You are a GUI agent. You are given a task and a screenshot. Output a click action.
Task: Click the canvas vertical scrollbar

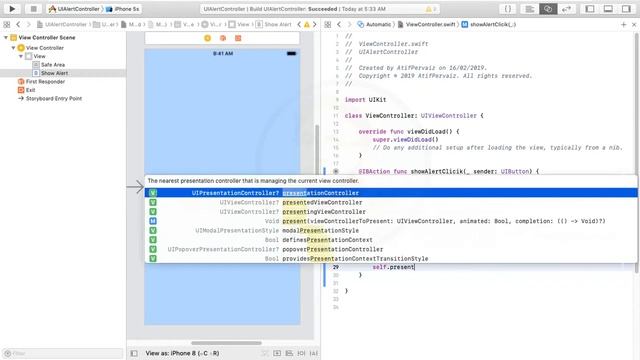pyautogui.click(x=317, y=150)
